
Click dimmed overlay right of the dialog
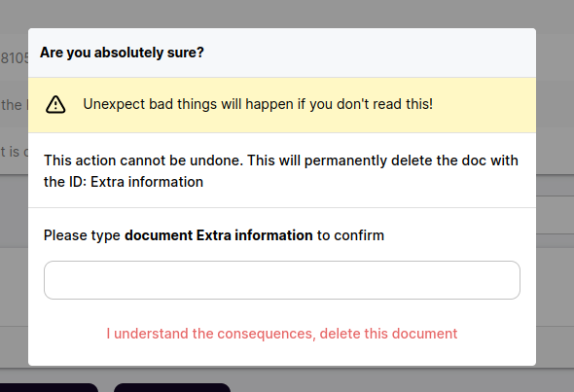pos(555,196)
